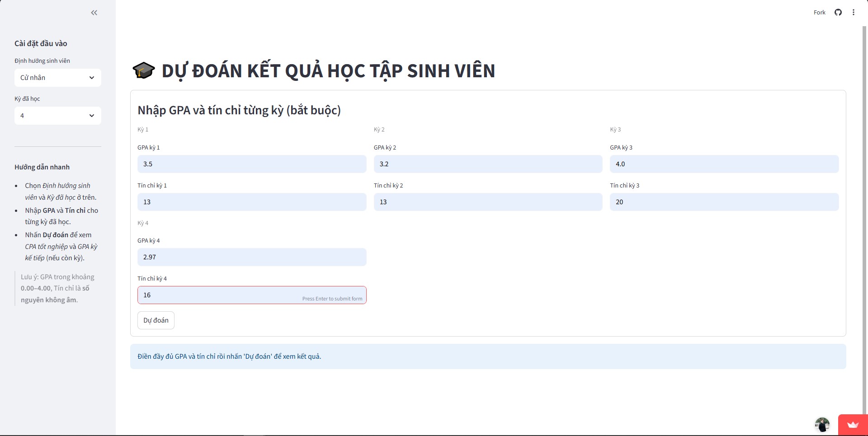Focus the GPA kỳ 3 field
Image resolution: width=868 pixels, height=436 pixels.
tap(724, 164)
